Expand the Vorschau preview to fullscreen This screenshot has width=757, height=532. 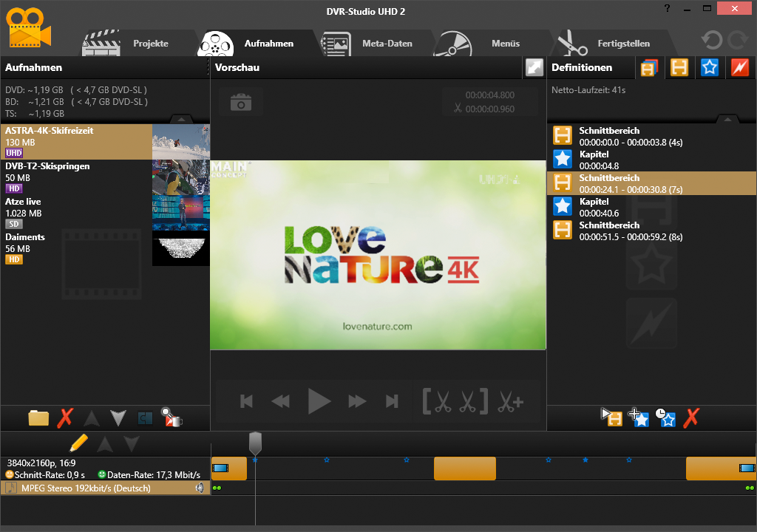click(x=534, y=67)
